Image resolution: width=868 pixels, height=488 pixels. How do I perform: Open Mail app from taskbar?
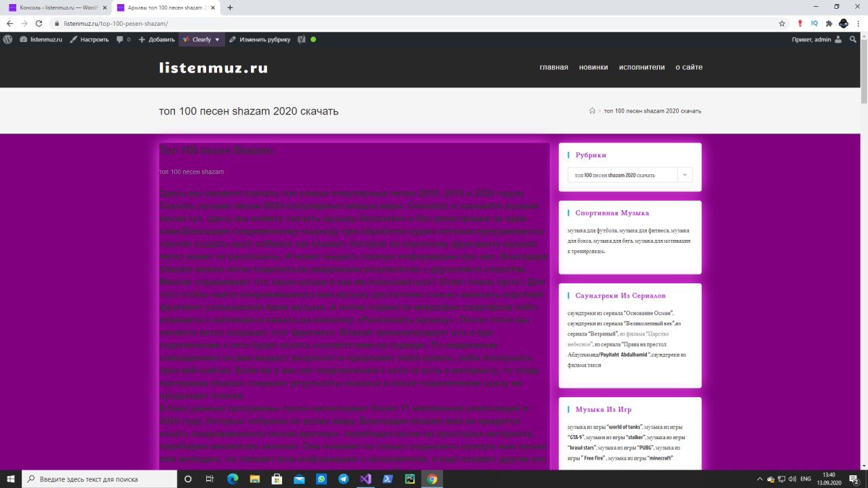coord(299,479)
